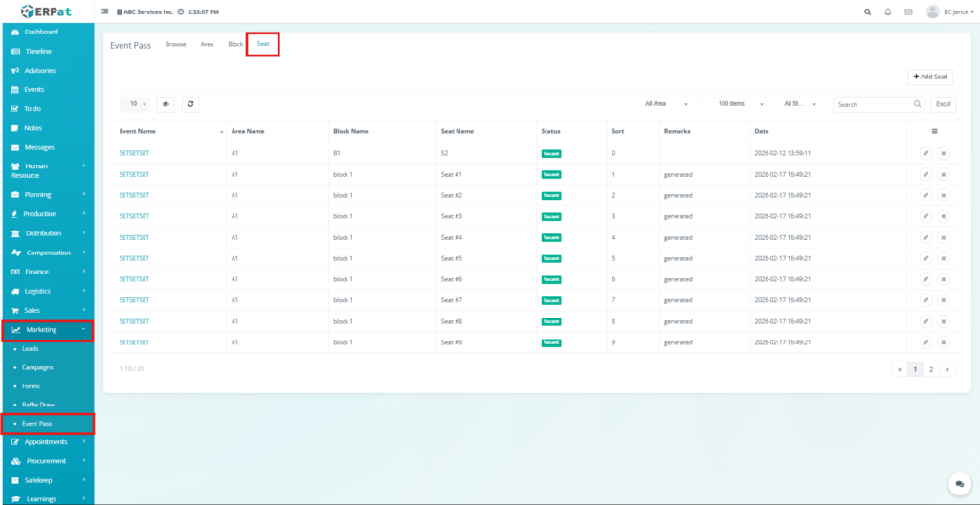980x505 pixels.
Task: Click the Add Seat button
Action: 929,77
